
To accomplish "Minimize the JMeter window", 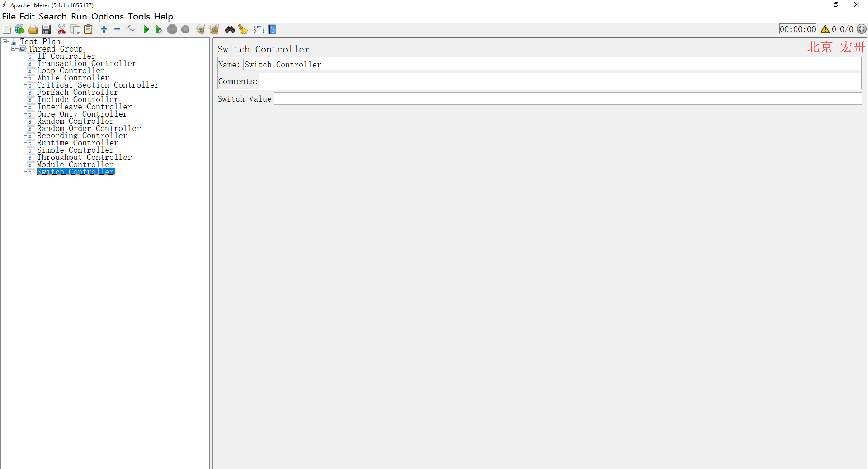I will (816, 5).
